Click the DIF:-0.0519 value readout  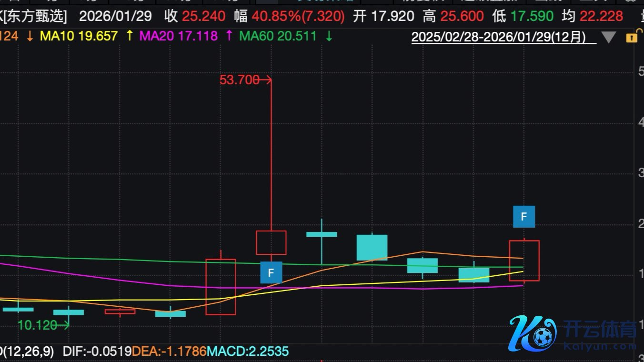tap(97, 352)
